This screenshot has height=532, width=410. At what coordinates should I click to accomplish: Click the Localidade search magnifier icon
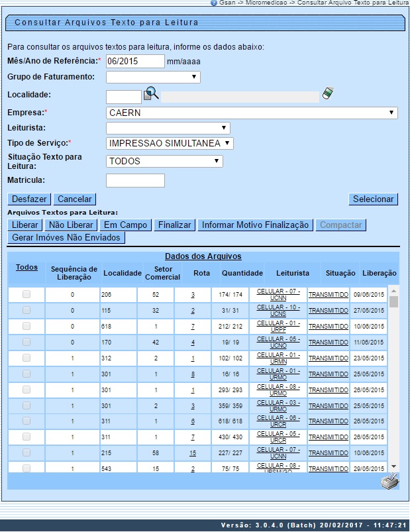click(x=152, y=94)
